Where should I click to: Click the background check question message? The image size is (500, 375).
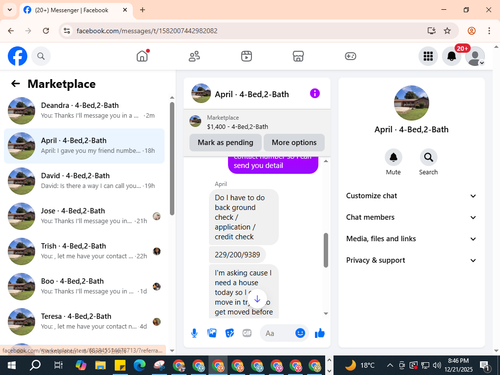244,217
